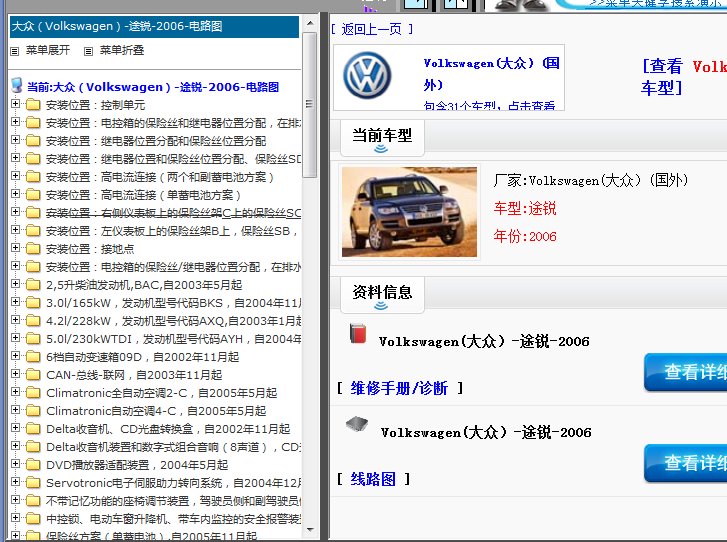Click the blue chevron under 资料信息
This screenshot has width=727, height=542.
pyautogui.click(x=381, y=306)
